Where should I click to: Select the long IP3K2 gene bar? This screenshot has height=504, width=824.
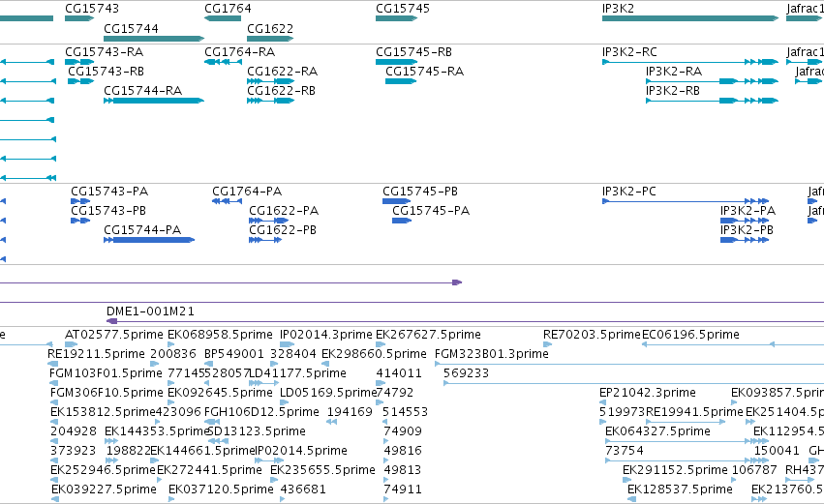(x=690, y=18)
